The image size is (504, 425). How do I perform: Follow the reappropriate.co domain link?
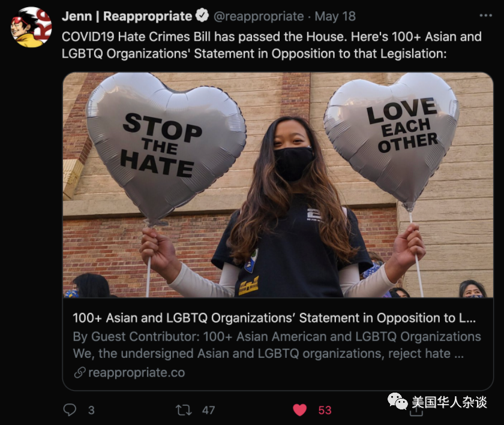tap(137, 372)
